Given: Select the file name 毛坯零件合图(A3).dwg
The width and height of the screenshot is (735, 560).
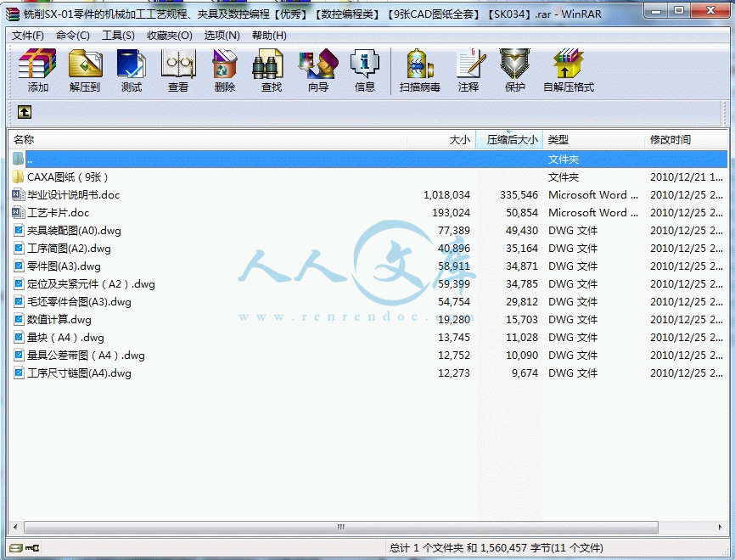Looking at the screenshot, I should 79,302.
